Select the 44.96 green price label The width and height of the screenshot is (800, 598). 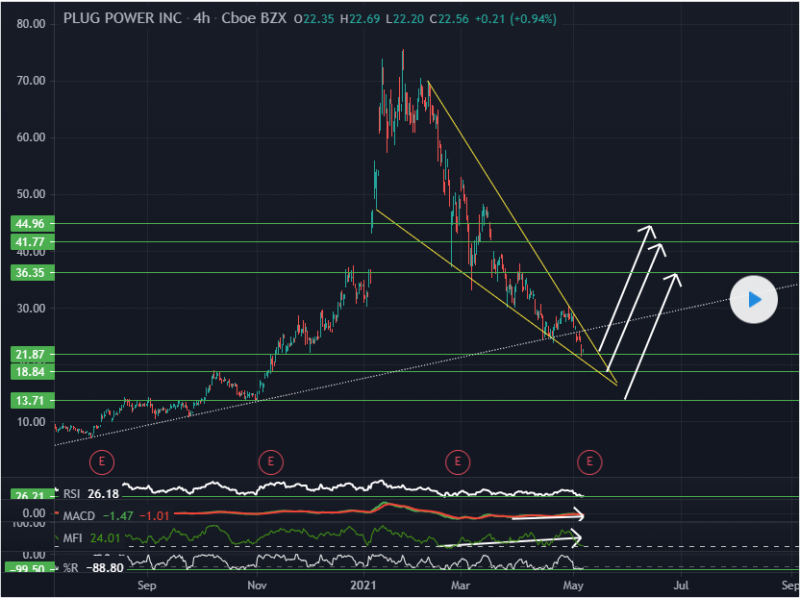tap(26, 224)
